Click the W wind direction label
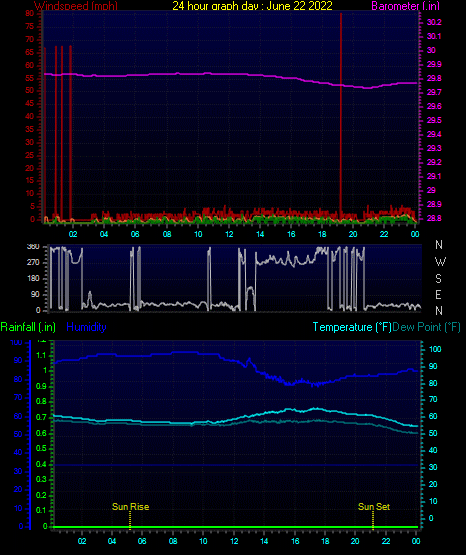This screenshot has height=555, width=466. click(x=440, y=262)
